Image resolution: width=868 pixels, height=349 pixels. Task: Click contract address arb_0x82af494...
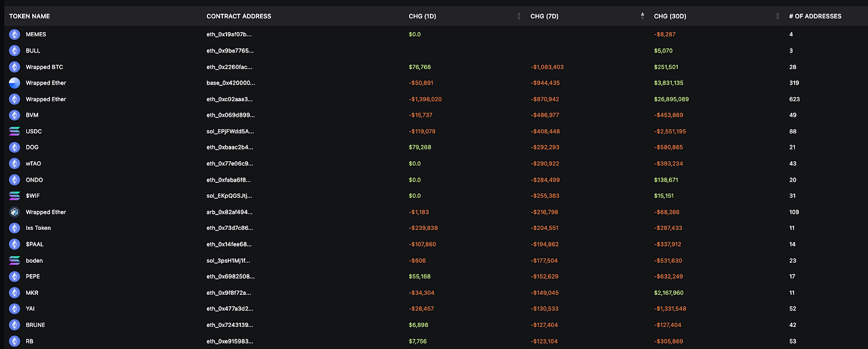pyautogui.click(x=230, y=212)
